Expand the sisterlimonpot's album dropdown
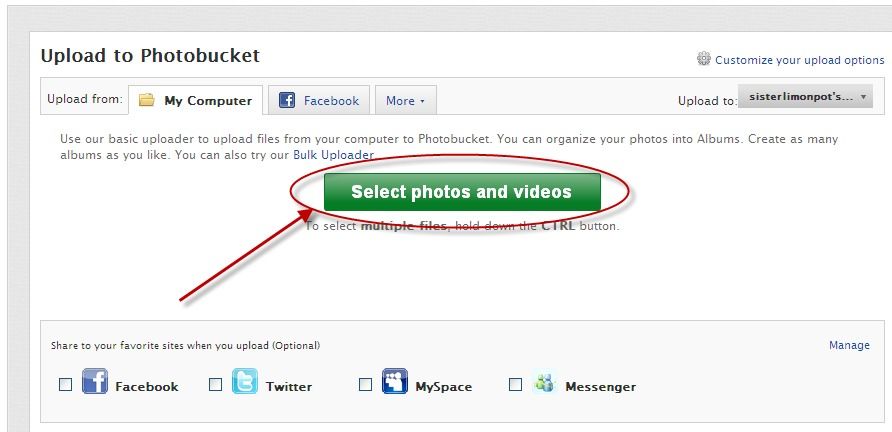Viewport: 892px width, 432px height. click(x=805, y=97)
